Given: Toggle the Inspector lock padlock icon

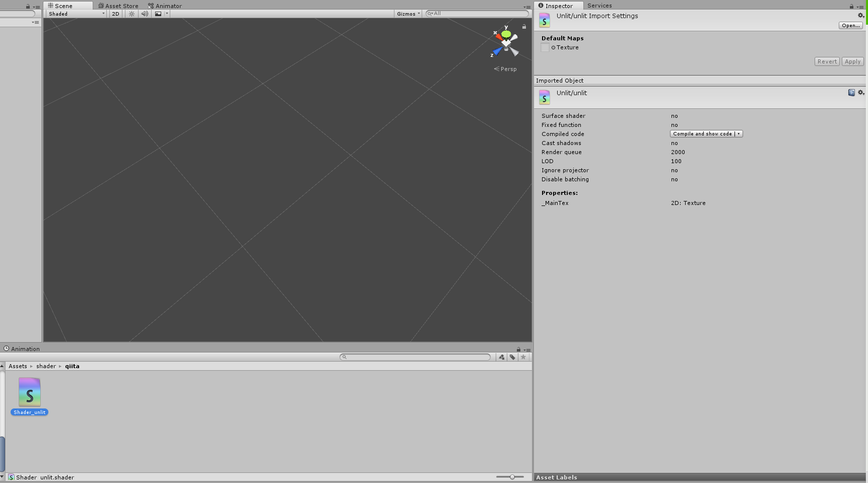Looking at the screenshot, I should (851, 6).
